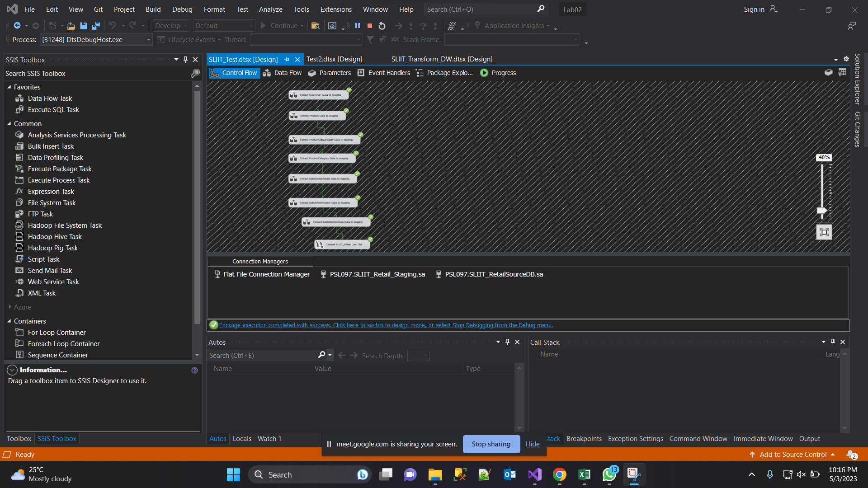
Task: Toggle pin on SLIIT_Test.dtsx tab
Action: coord(287,59)
